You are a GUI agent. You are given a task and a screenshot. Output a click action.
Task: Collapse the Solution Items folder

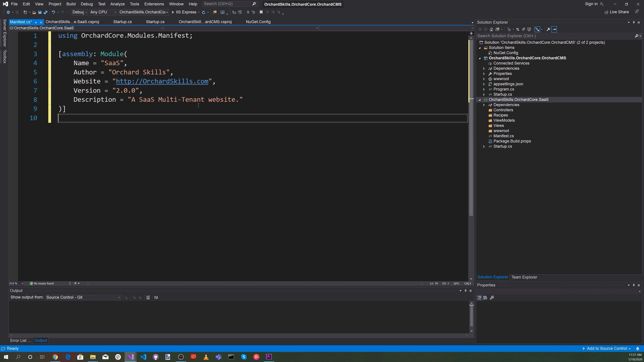coord(480,48)
